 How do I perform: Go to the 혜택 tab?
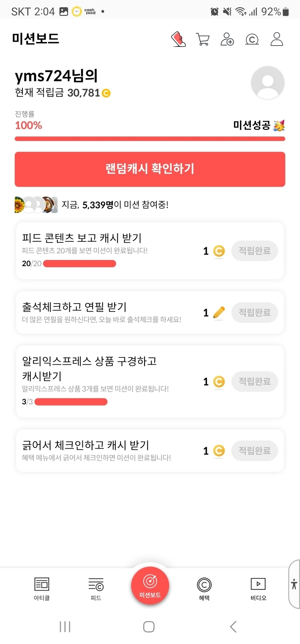coord(204,589)
